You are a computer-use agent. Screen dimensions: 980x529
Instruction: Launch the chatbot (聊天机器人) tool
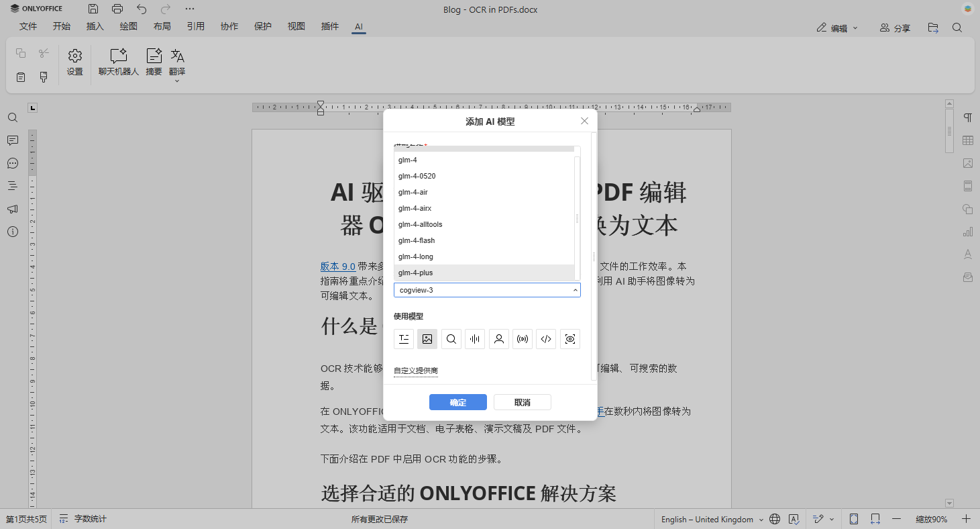click(119, 62)
